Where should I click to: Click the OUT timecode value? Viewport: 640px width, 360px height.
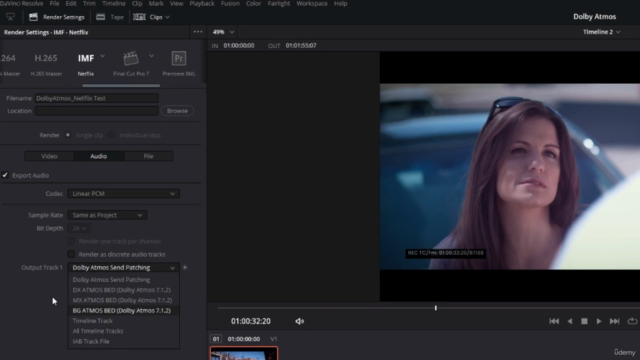[x=301, y=45]
